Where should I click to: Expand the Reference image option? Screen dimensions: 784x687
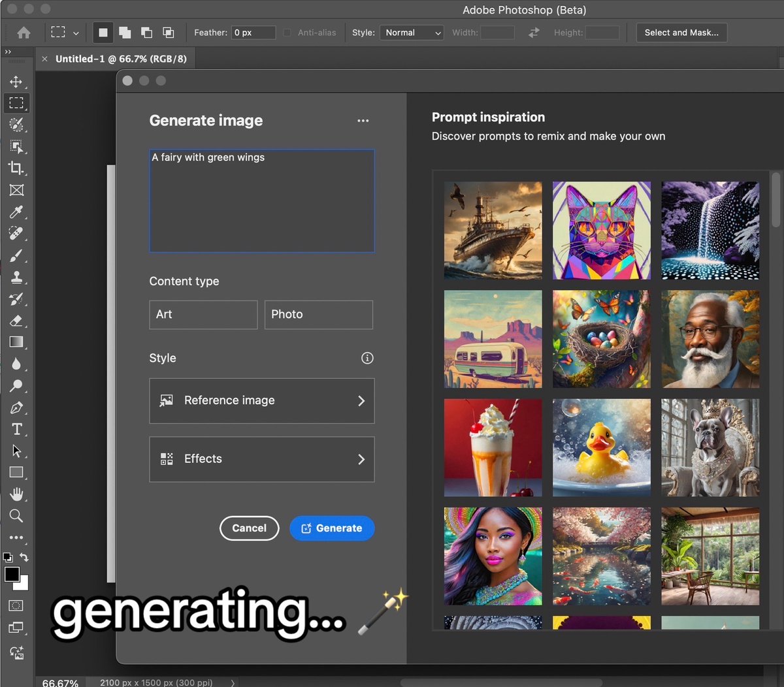tap(262, 401)
